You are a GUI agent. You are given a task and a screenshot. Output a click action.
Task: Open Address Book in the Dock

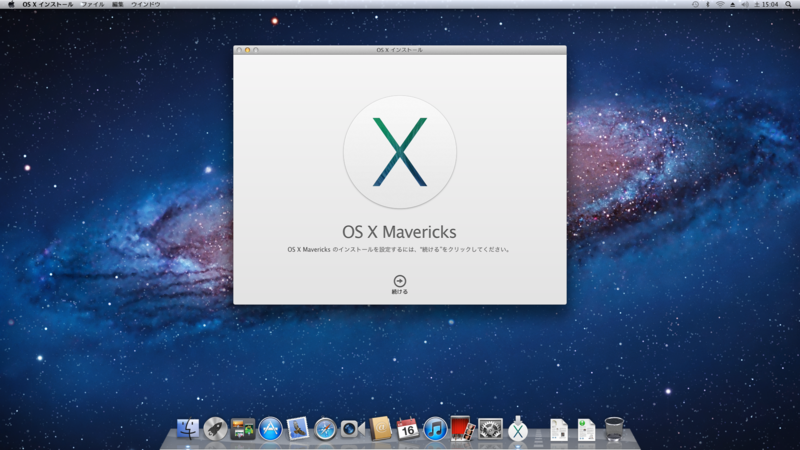(381, 429)
